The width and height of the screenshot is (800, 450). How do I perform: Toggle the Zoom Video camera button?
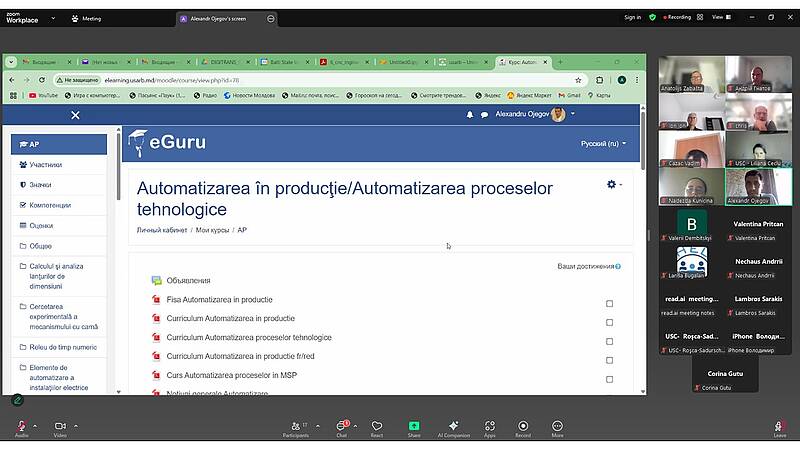tap(60, 428)
